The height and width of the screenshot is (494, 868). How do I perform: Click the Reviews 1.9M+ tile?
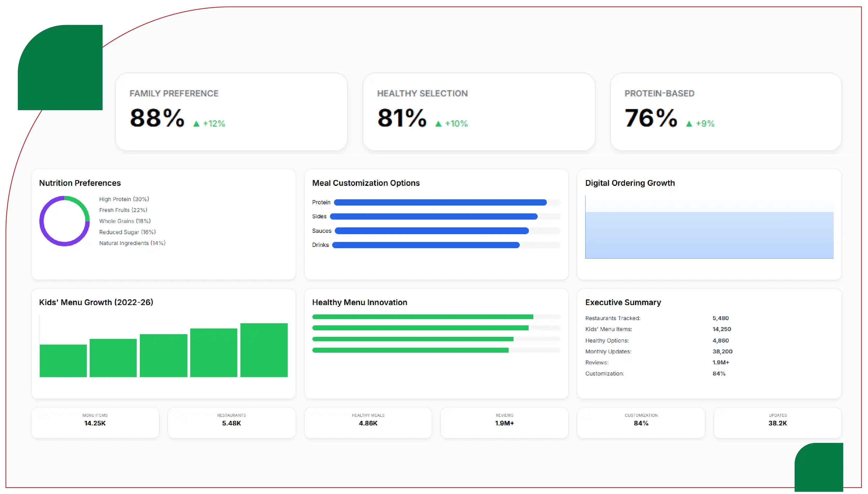click(504, 423)
